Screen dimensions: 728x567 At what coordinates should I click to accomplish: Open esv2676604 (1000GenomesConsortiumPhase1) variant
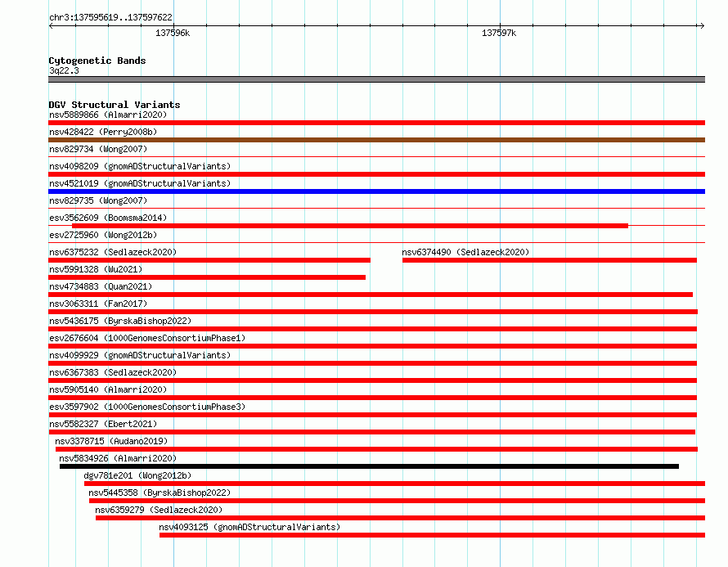[x=147, y=338]
